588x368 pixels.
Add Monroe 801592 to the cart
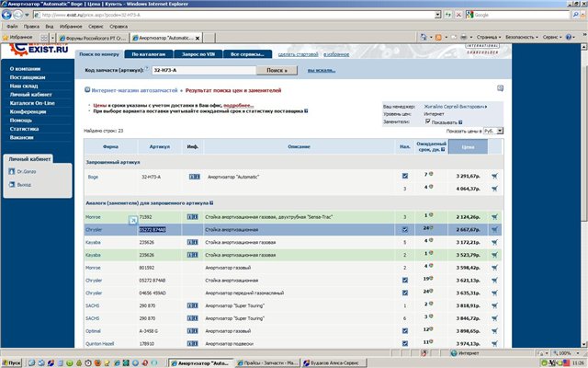pyautogui.click(x=494, y=268)
